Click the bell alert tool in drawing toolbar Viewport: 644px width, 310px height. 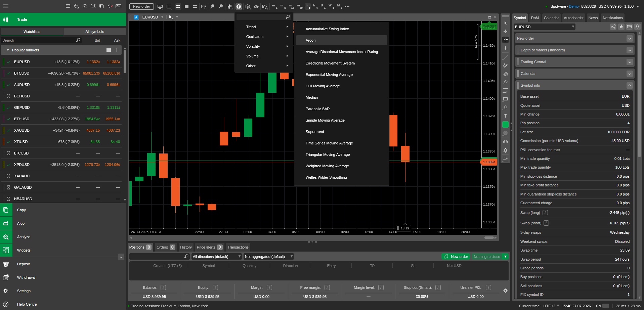point(505,150)
